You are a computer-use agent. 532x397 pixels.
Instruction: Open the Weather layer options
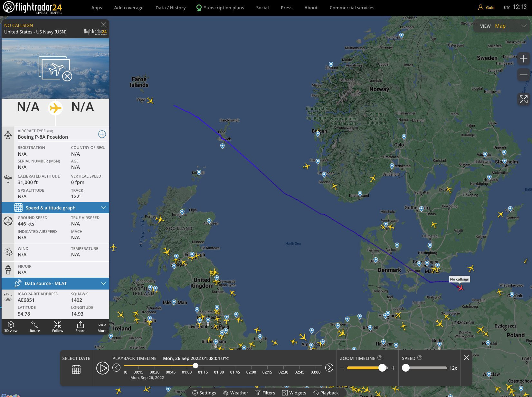click(236, 393)
